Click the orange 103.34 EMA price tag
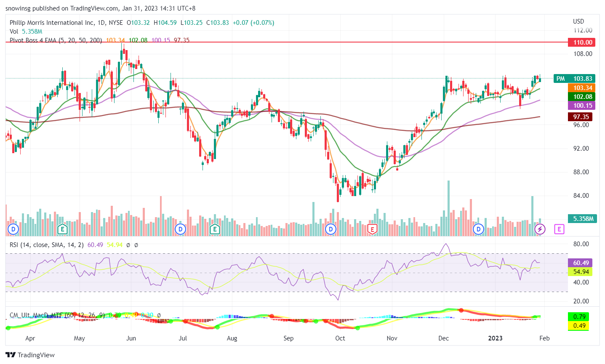This screenshot has height=364, width=605. (581, 88)
